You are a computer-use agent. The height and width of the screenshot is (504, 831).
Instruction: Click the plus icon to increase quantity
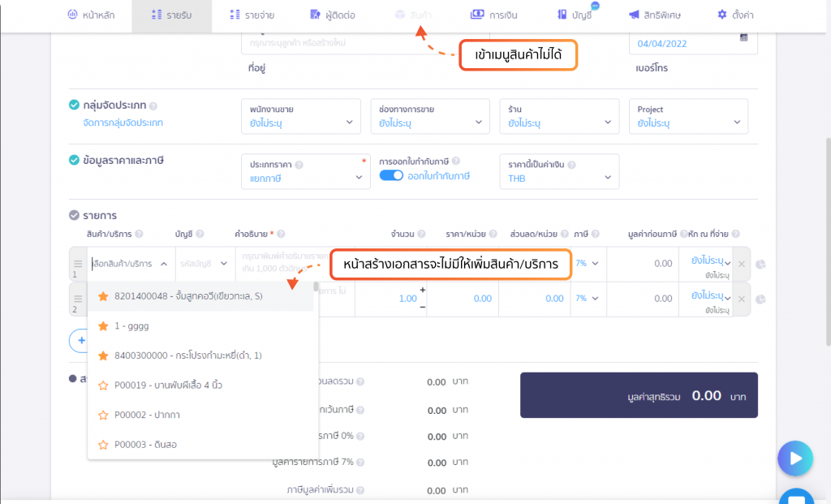pos(422,290)
